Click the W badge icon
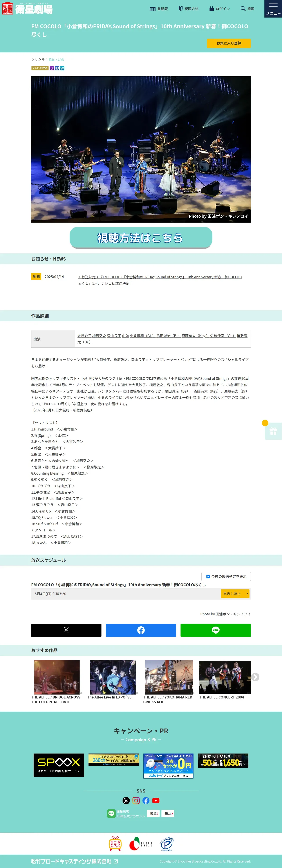The width and height of the screenshot is (282, 868). click(62, 68)
